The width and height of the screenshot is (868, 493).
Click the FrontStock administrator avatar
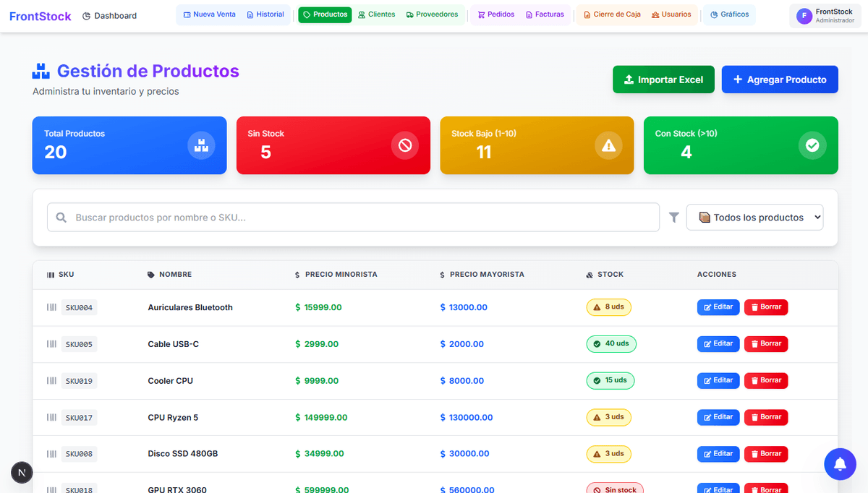coord(804,15)
